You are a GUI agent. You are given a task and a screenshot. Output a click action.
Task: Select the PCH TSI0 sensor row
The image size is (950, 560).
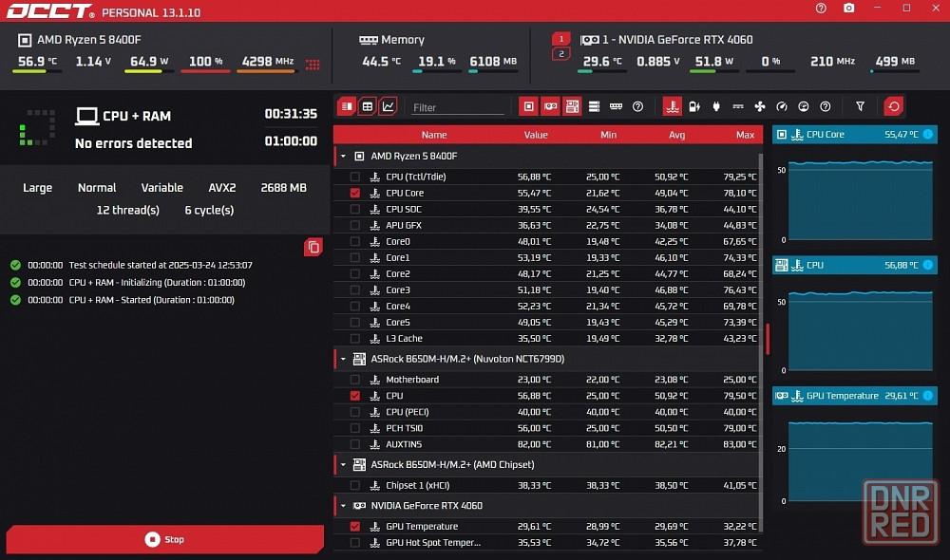[x=548, y=428]
